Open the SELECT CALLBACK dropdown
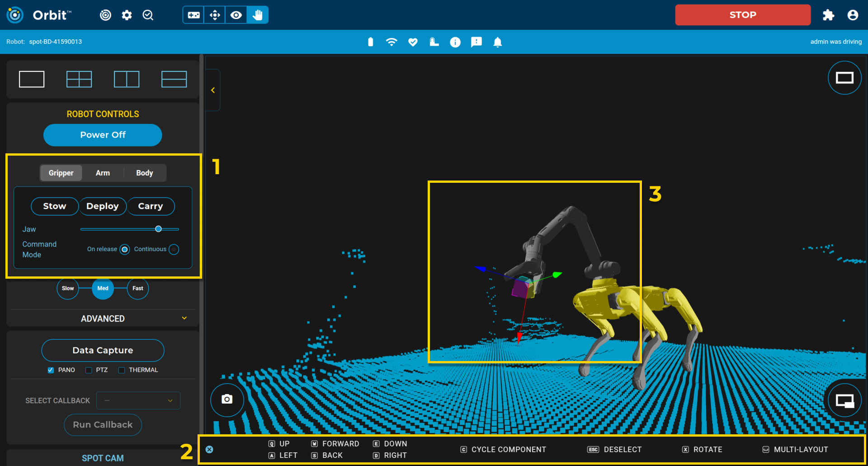Screen dimensions: 868x466 coord(138,400)
